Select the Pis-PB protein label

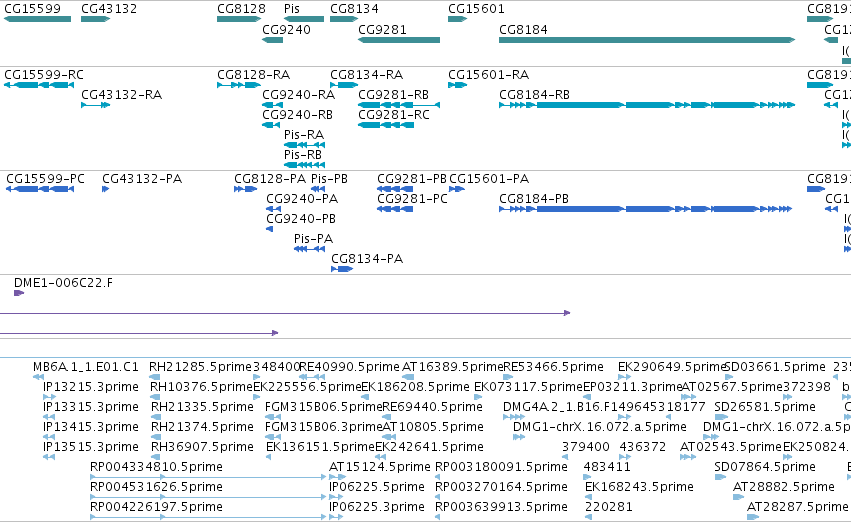coord(329,179)
